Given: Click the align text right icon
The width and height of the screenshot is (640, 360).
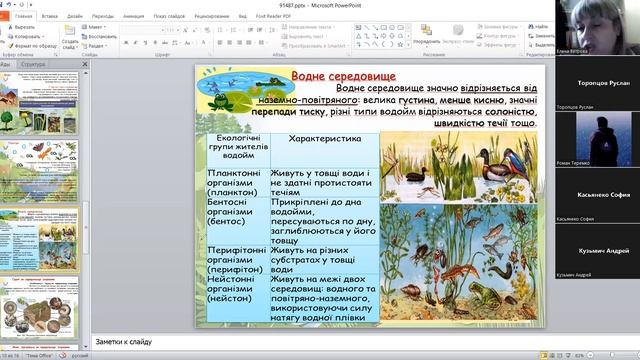Looking at the screenshot, I should pyautogui.click(x=239, y=42).
